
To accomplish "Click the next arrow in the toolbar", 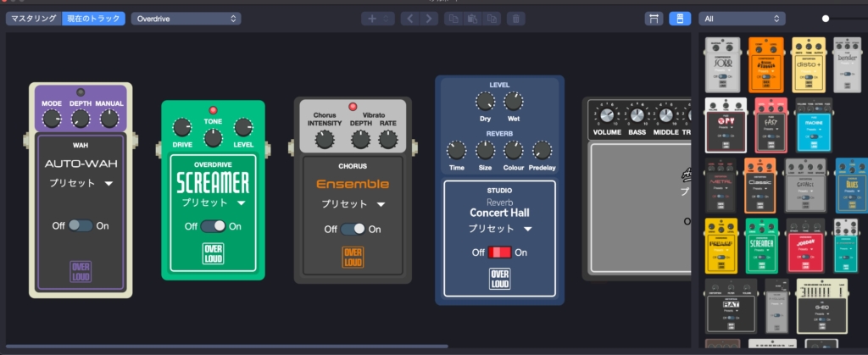I will click(x=429, y=18).
